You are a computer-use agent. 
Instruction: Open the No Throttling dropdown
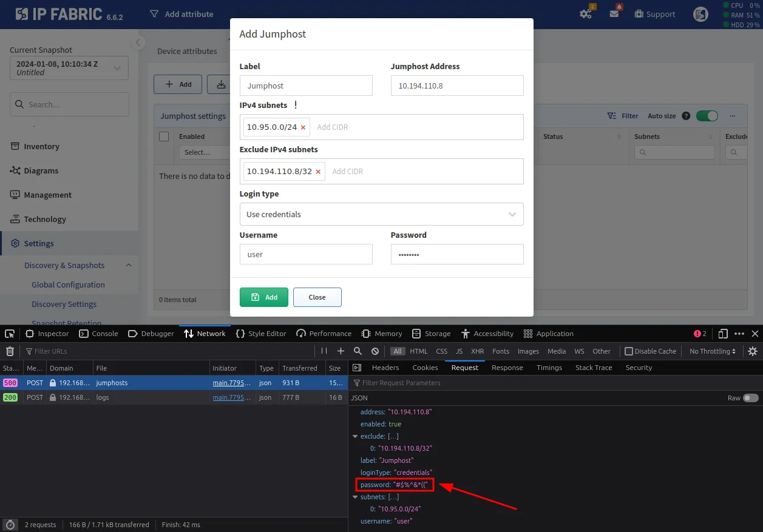tap(713, 351)
